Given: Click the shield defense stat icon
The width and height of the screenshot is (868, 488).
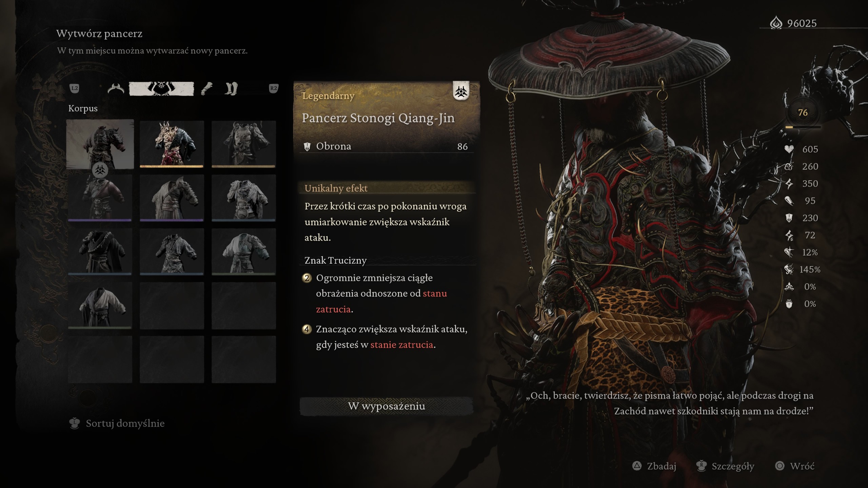Looking at the screenshot, I should pyautogui.click(x=789, y=218).
